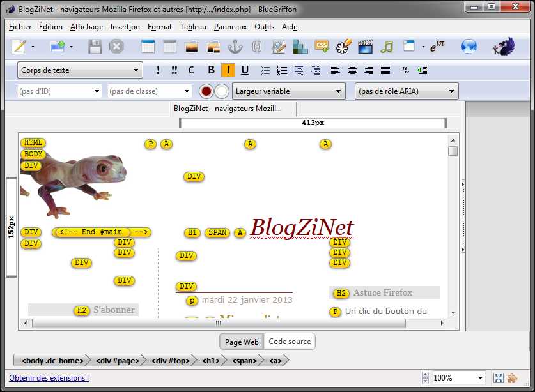Image resolution: width=535 pixels, height=392 pixels.
Task: Open the CSS stylesheets icon
Action: click(x=322, y=47)
